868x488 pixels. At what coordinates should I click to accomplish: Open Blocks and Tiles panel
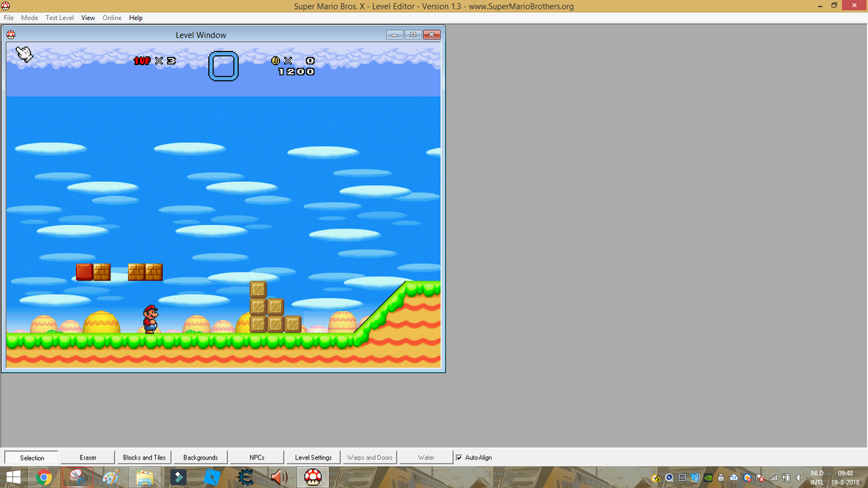144,457
